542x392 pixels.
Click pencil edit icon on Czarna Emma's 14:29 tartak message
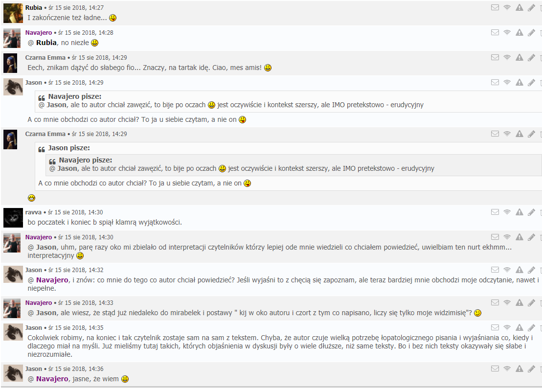(532, 57)
